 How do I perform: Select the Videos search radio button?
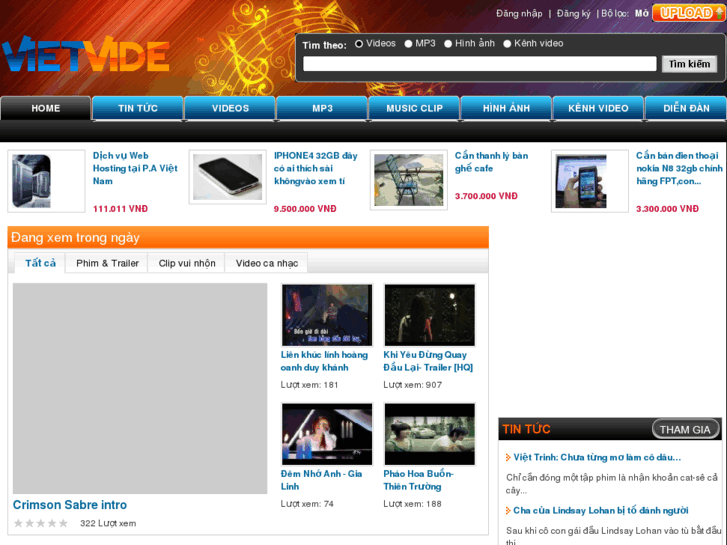(359, 44)
